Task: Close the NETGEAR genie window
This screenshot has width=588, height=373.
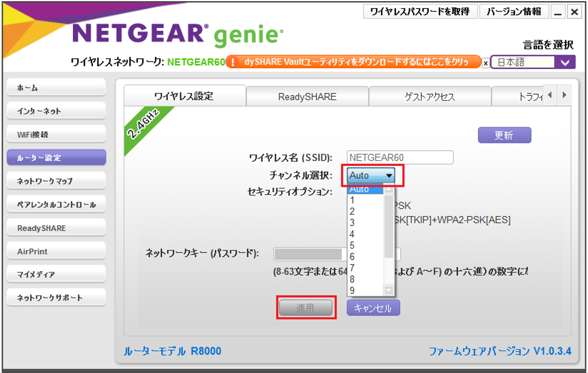Action: [x=574, y=12]
